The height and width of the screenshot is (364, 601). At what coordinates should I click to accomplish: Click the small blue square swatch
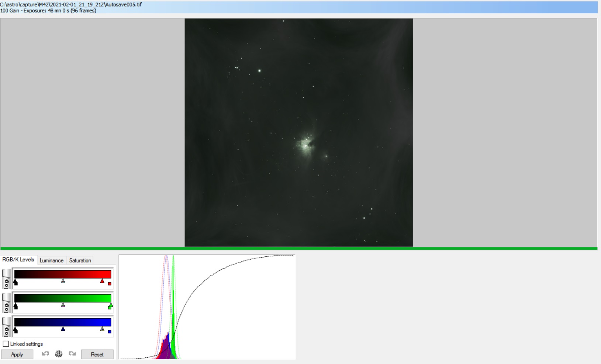tap(110, 332)
